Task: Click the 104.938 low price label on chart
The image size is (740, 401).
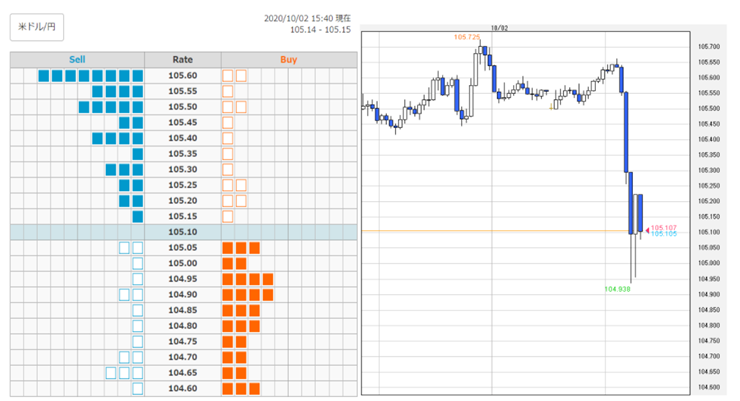Action: (x=617, y=289)
